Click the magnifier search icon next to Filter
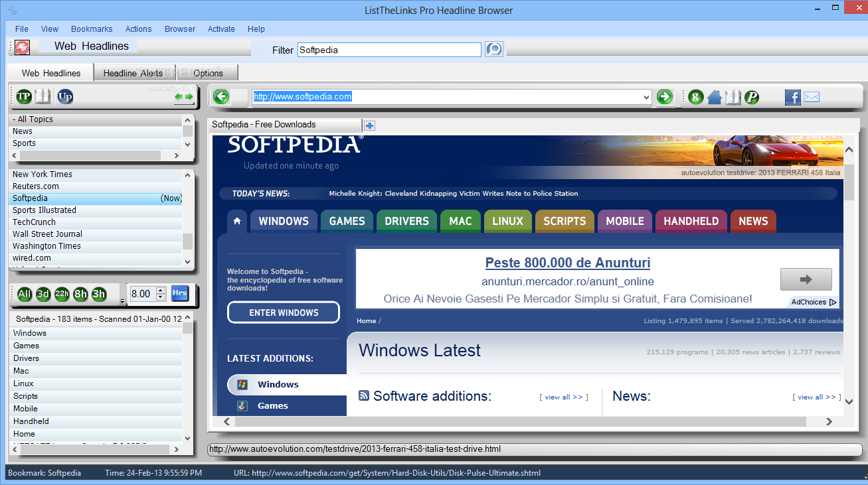The width and height of the screenshot is (868, 485). (x=494, y=49)
